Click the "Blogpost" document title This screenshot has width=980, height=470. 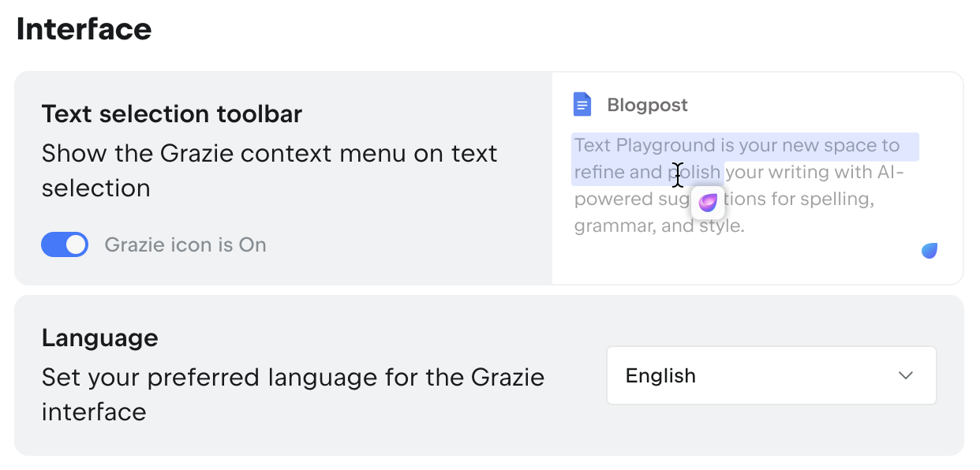(x=647, y=105)
